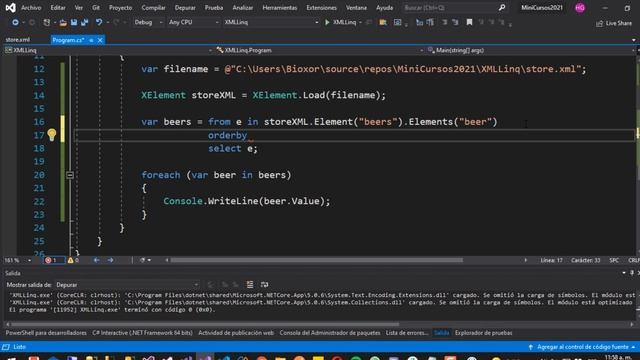Image resolution: width=640 pixels, height=360 pixels.
Task: Click the bookmark toolbar icon
Action: (x=469, y=22)
